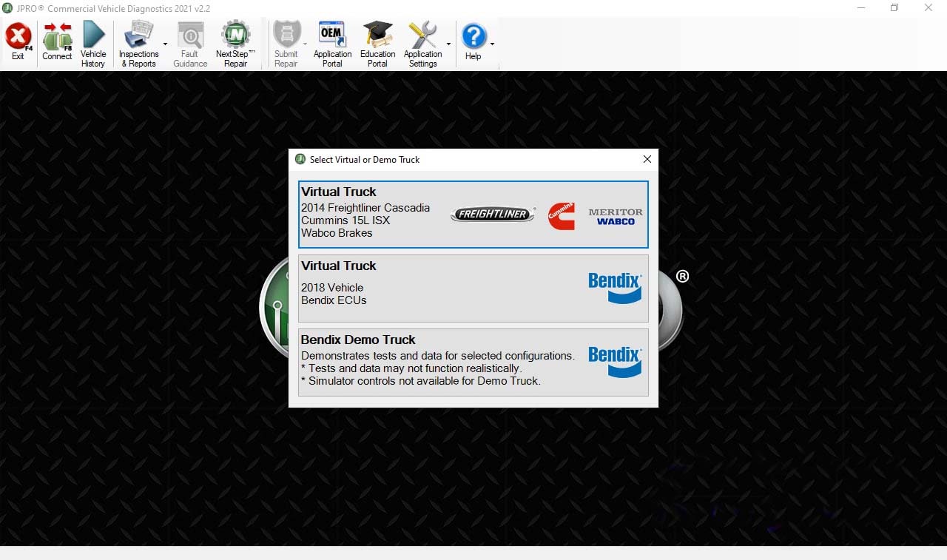This screenshot has height=560, width=947.
Task: Restore down the JPRO window
Action: [x=894, y=8]
